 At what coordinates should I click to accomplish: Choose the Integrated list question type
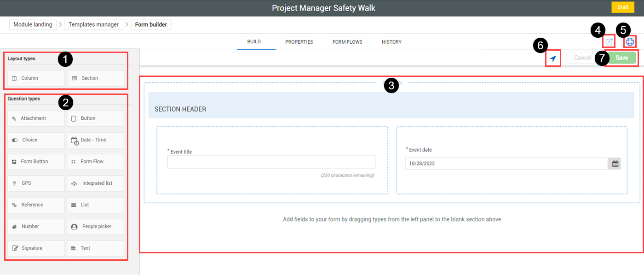pos(96,183)
